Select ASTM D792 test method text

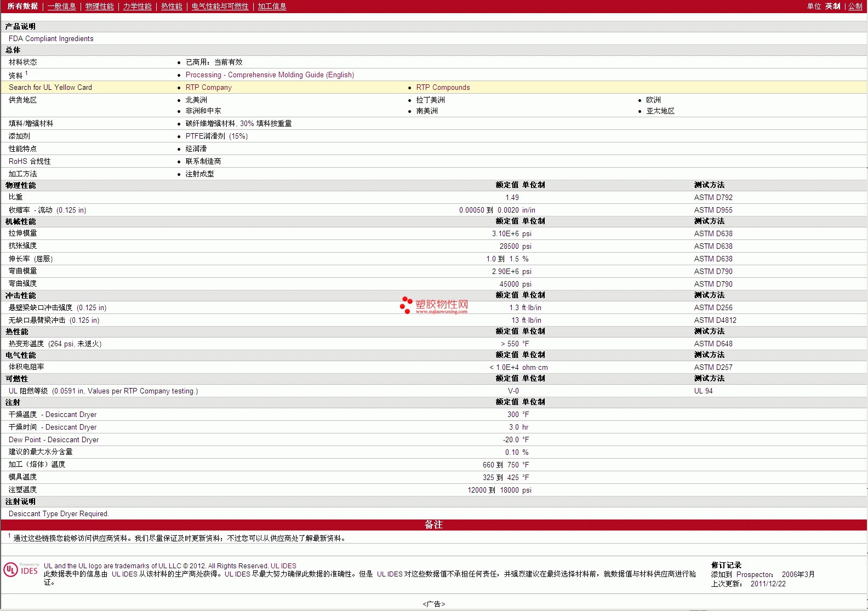point(713,198)
